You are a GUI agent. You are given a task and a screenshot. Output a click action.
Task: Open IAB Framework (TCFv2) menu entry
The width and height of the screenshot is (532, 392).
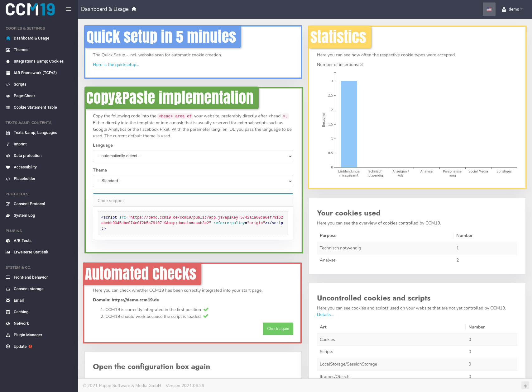[8, 73]
